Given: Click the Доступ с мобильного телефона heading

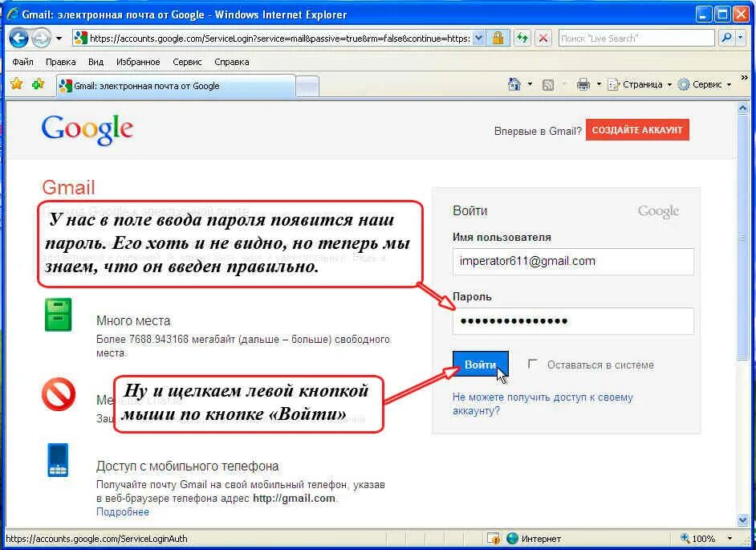Looking at the screenshot, I should coord(187,466).
